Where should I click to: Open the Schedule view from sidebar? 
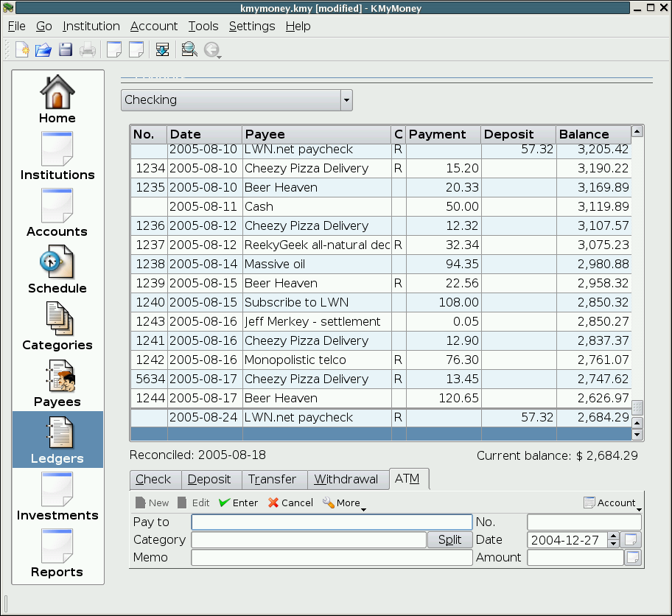(57, 270)
